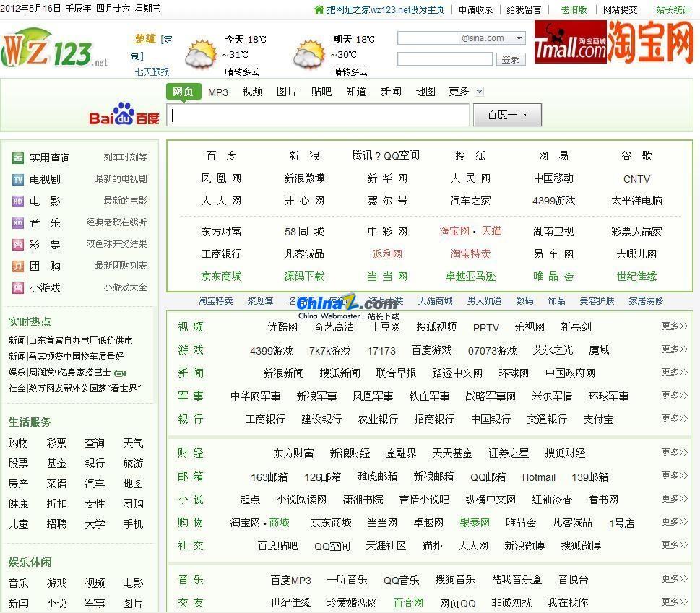Select the MP3 search tab
The image size is (700, 613).
218,92
